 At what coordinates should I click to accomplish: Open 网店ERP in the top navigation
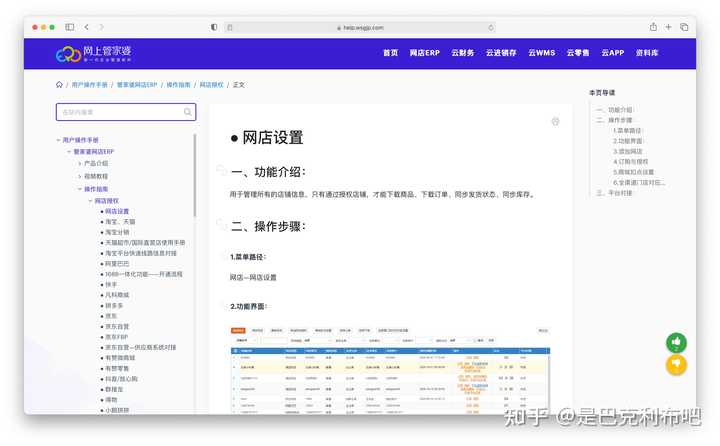tap(425, 53)
